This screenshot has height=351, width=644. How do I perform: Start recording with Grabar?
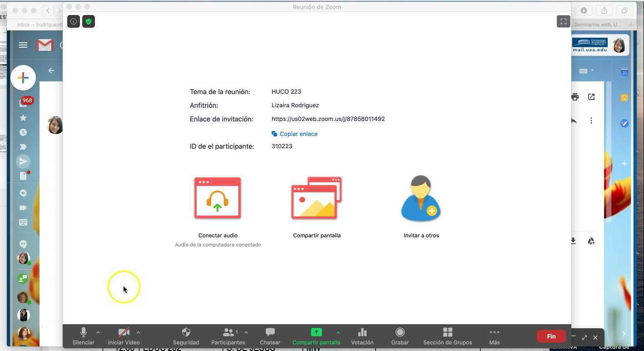(400, 336)
